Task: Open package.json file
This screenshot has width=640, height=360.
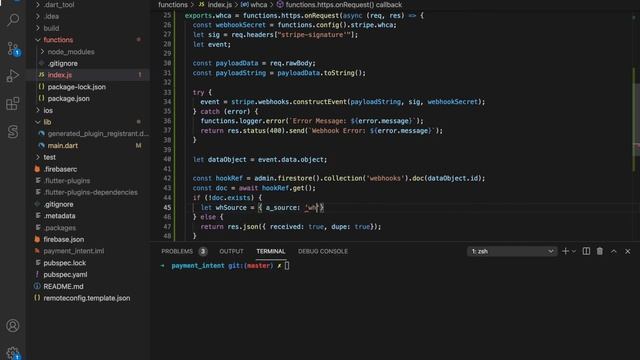Action: coord(68,99)
